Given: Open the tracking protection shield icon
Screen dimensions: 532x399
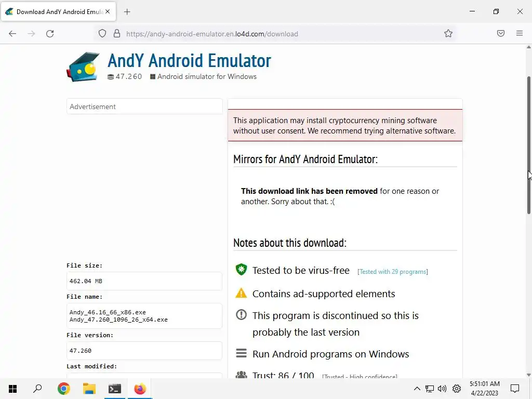Looking at the screenshot, I should pos(102,34).
